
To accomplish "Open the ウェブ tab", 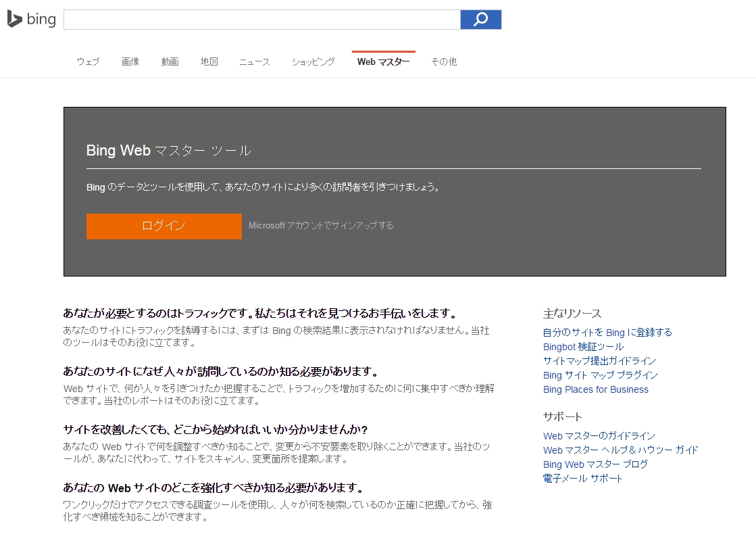I will pos(89,62).
